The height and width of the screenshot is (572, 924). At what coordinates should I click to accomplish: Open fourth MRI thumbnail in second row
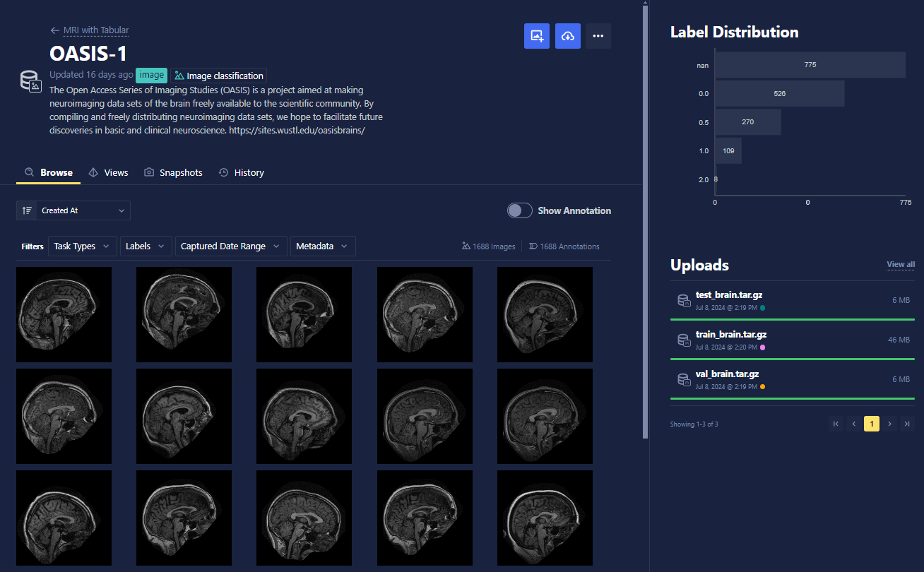425,416
